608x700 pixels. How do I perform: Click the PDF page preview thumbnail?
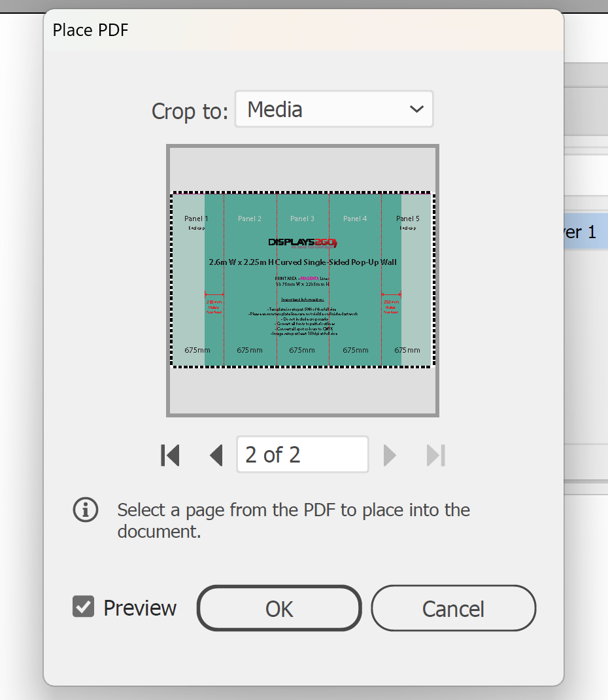coord(303,281)
